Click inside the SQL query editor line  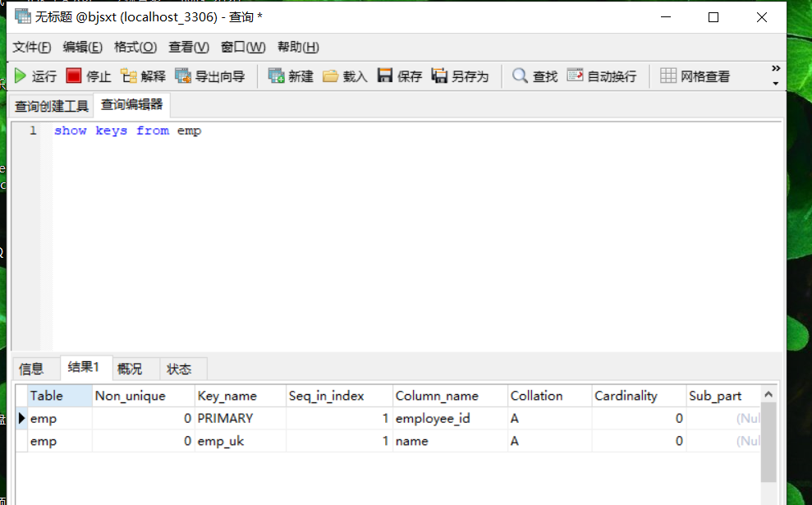tap(127, 131)
